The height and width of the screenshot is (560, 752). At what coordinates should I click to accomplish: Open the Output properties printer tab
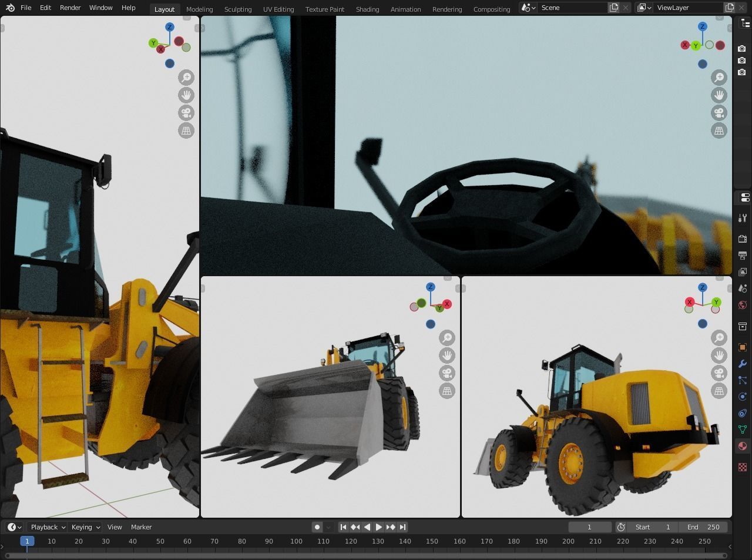click(743, 256)
